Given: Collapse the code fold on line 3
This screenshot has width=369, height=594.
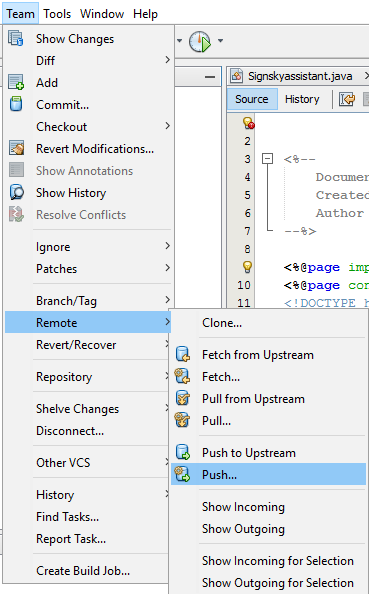Looking at the screenshot, I should click(x=267, y=158).
